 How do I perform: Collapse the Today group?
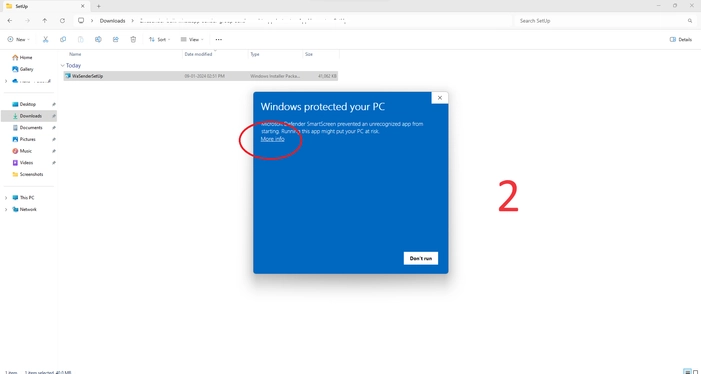click(63, 66)
